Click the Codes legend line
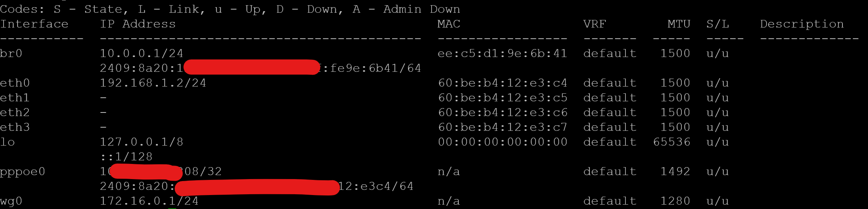This screenshot has width=868, height=209. [230, 9]
